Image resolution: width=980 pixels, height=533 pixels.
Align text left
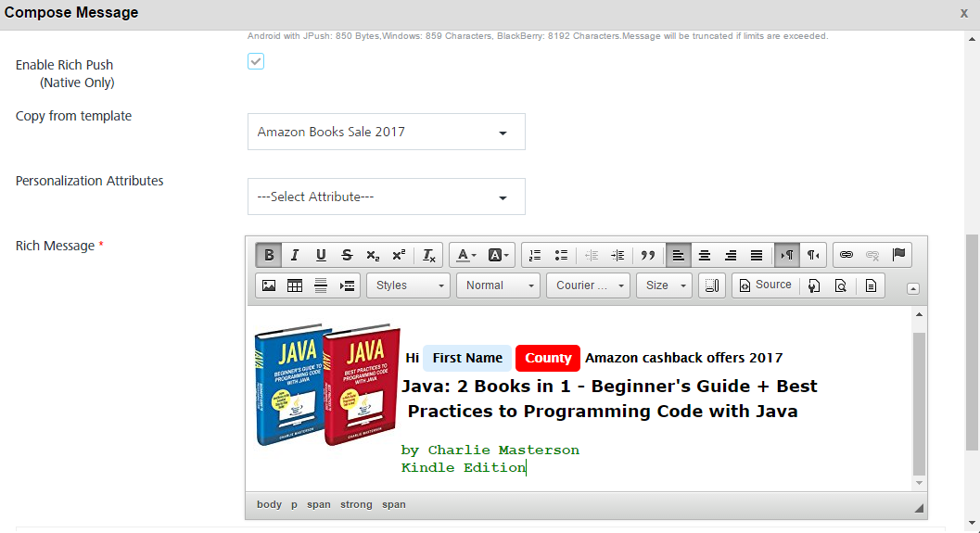pos(678,255)
